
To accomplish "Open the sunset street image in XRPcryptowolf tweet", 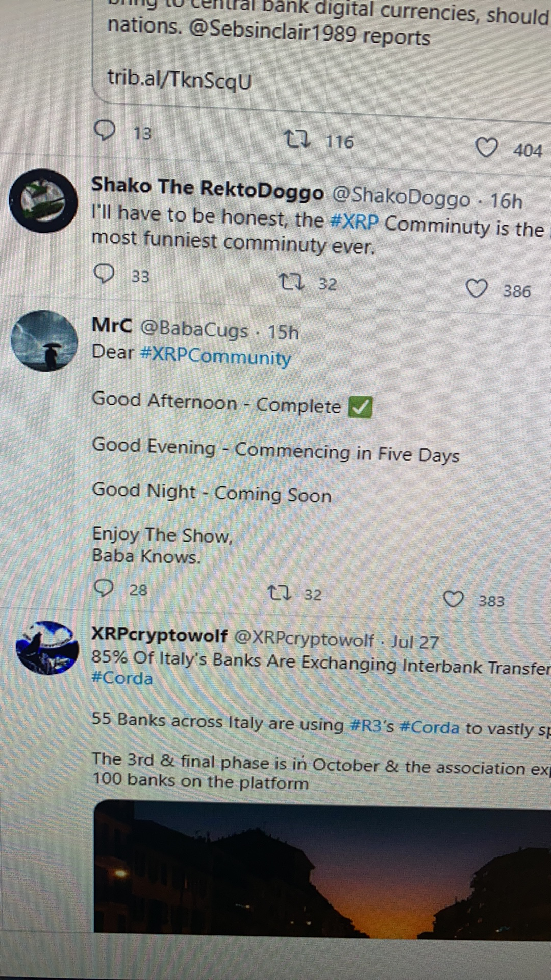I will [x=322, y=870].
